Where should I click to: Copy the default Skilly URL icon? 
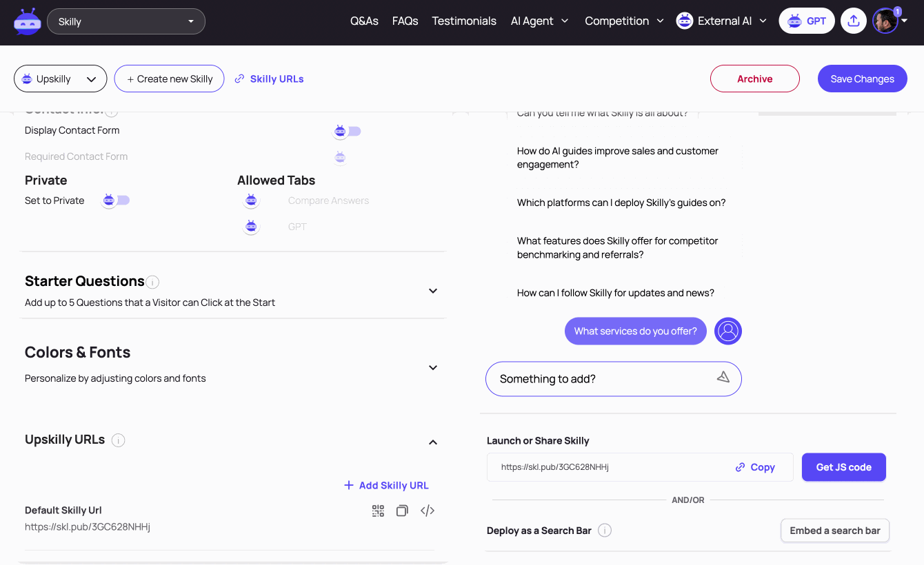click(402, 511)
